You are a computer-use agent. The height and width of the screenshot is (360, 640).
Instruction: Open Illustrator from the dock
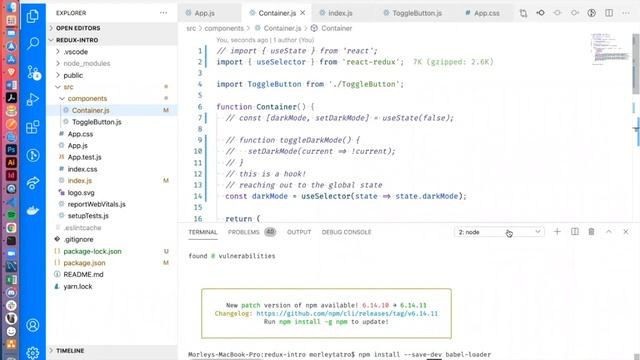coord(11,162)
